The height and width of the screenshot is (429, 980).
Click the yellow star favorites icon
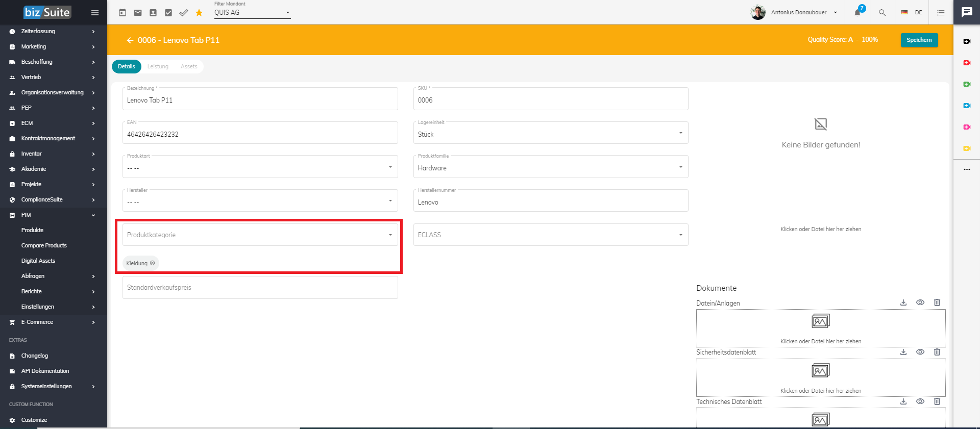199,13
